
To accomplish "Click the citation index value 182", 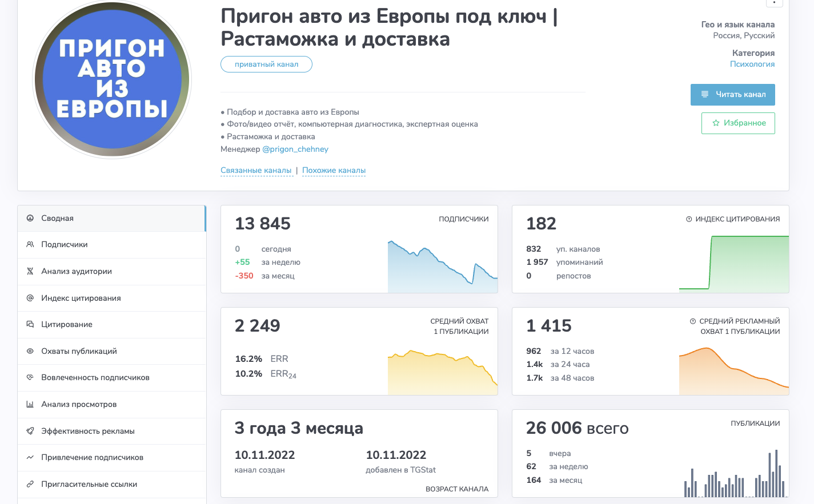I will point(541,224).
